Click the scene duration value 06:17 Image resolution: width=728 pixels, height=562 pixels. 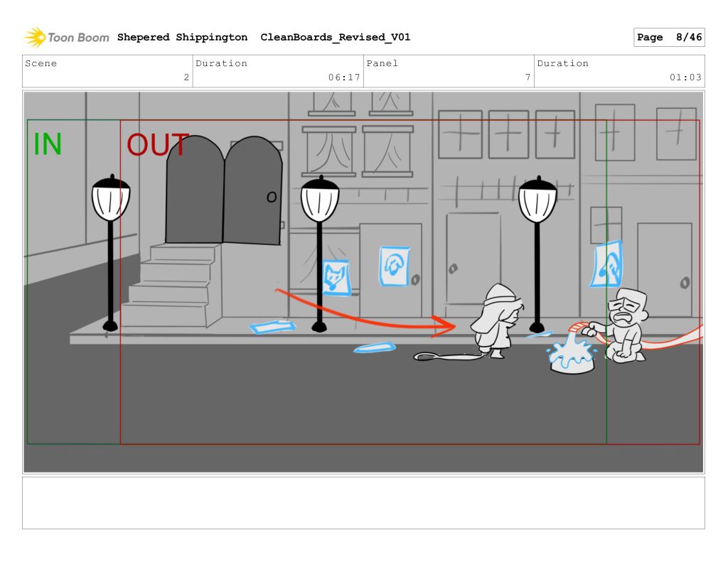tap(344, 77)
